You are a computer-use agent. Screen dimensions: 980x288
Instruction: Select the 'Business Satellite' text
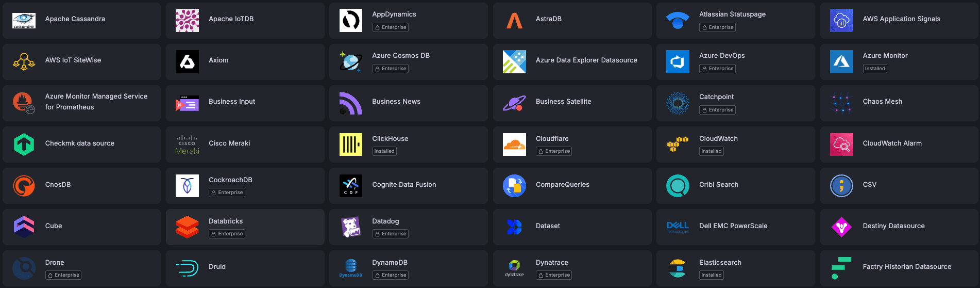click(564, 102)
